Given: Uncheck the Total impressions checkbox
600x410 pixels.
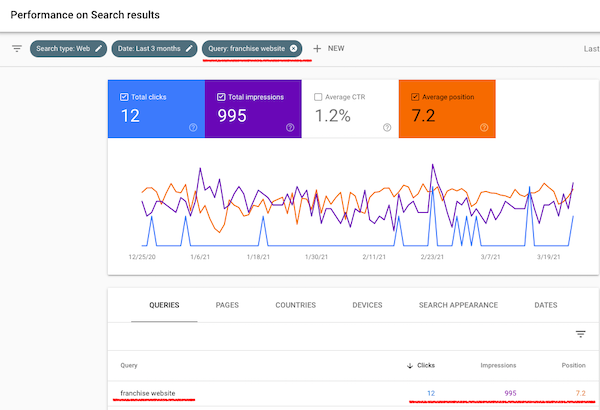Looking at the screenshot, I should tap(221, 97).
